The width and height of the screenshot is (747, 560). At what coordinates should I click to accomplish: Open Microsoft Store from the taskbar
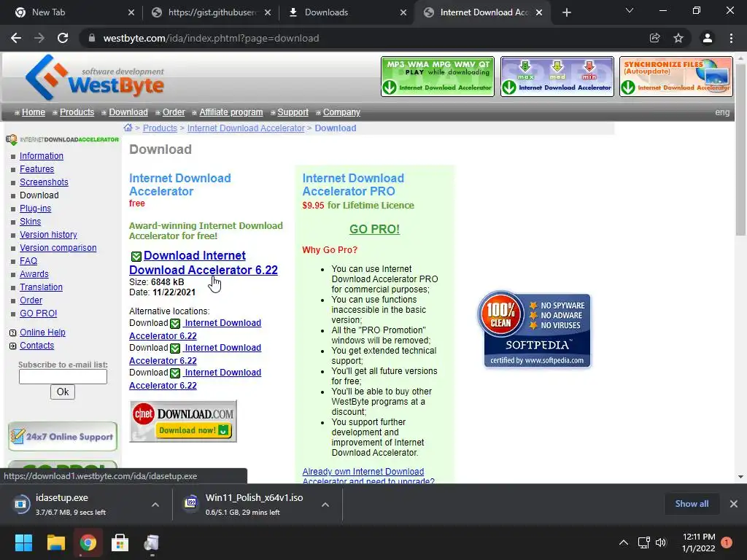[120, 542]
